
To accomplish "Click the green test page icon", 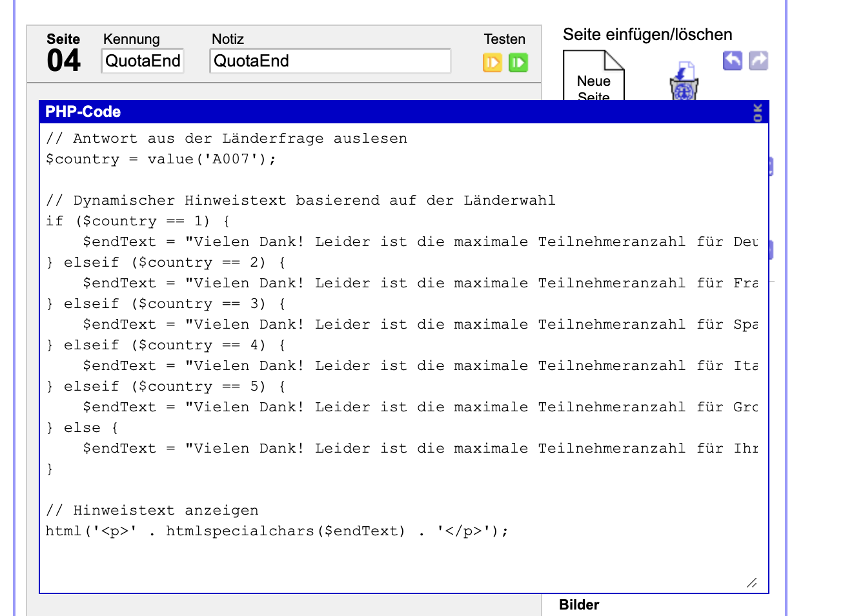I will pyautogui.click(x=518, y=63).
